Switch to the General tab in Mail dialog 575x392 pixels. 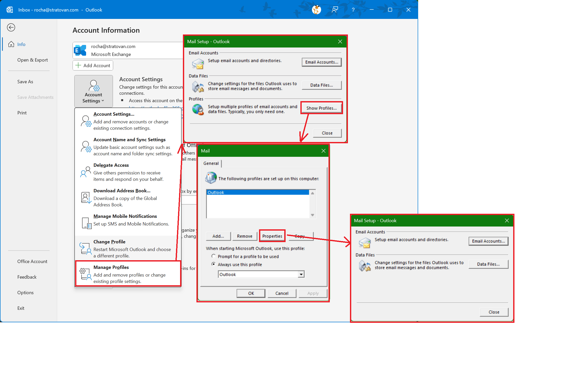[211, 163]
